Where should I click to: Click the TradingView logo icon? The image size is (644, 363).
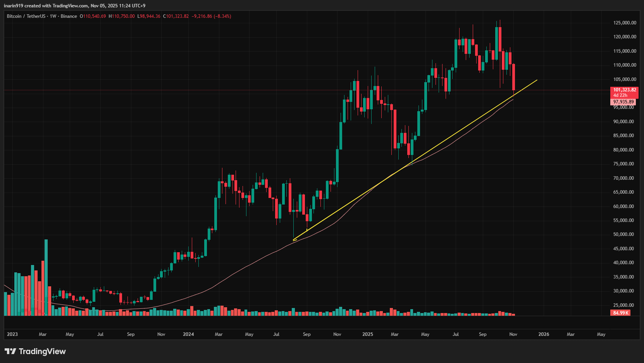[x=10, y=351]
